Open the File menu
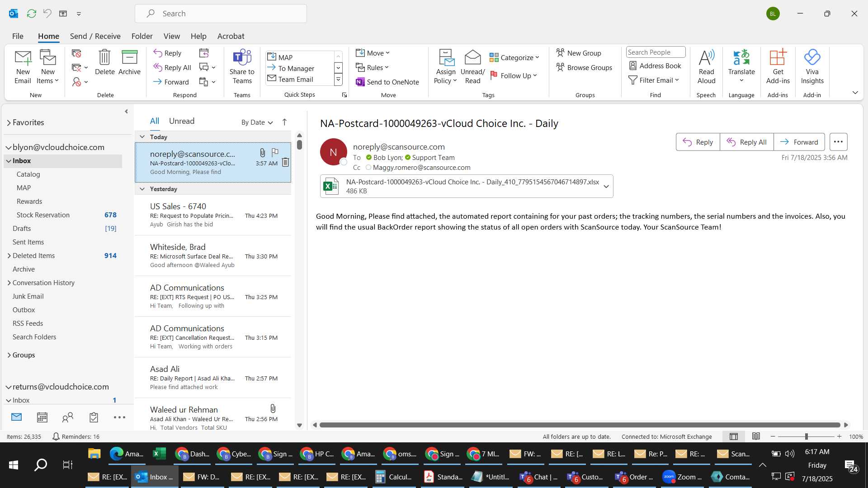Screen dimensions: 868x488 click(x=18, y=36)
